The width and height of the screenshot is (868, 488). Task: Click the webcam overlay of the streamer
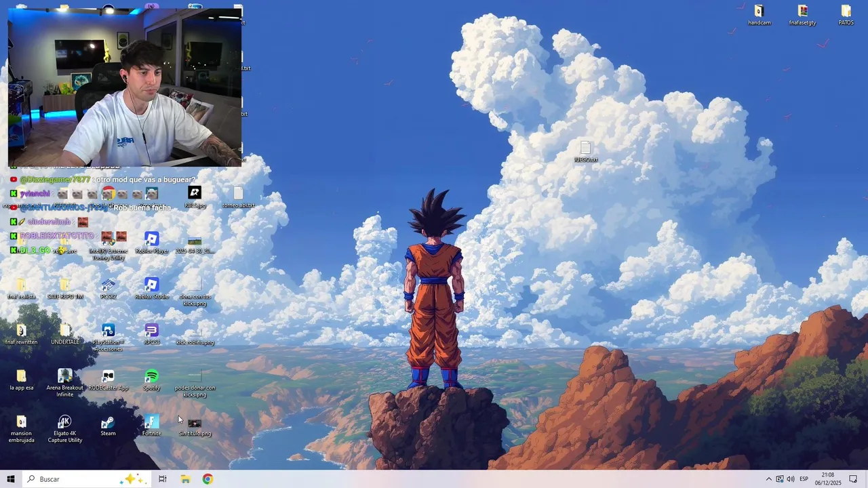[x=125, y=87]
